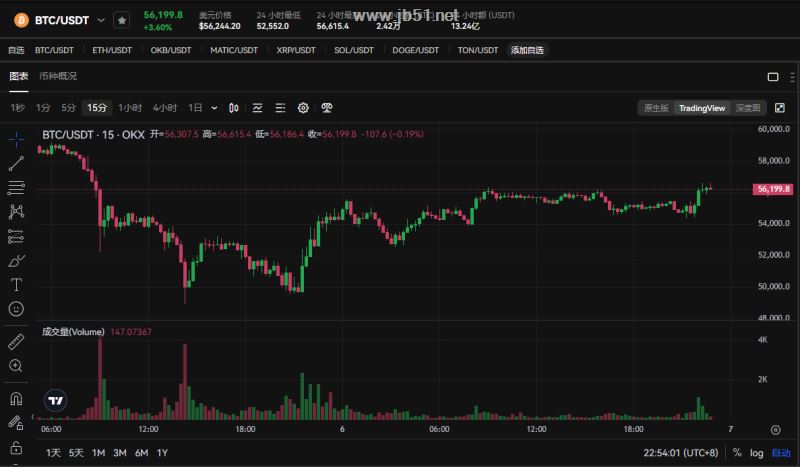Select the Text annotation tool
Screen dimensions: 800x467
click(16, 284)
